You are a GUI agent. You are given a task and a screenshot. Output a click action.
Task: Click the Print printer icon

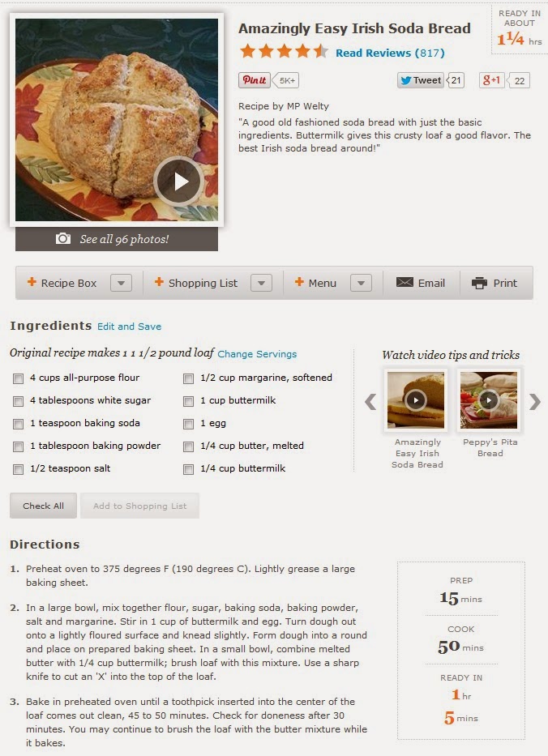(x=479, y=283)
